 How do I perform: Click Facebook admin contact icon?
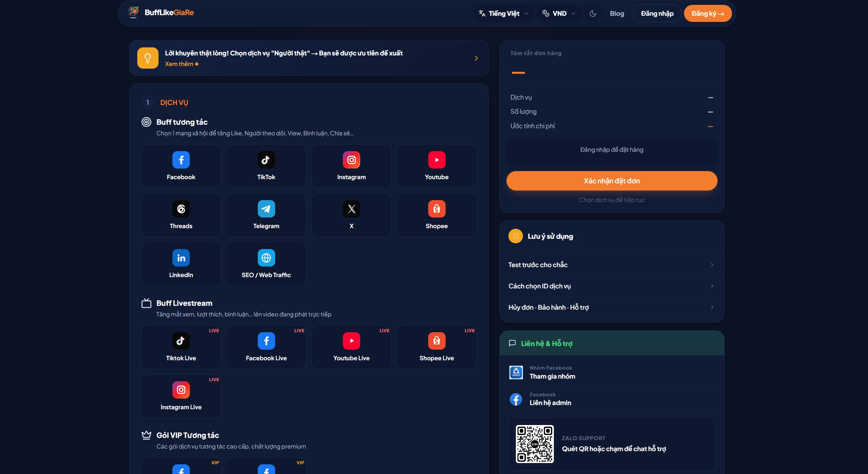[516, 399]
